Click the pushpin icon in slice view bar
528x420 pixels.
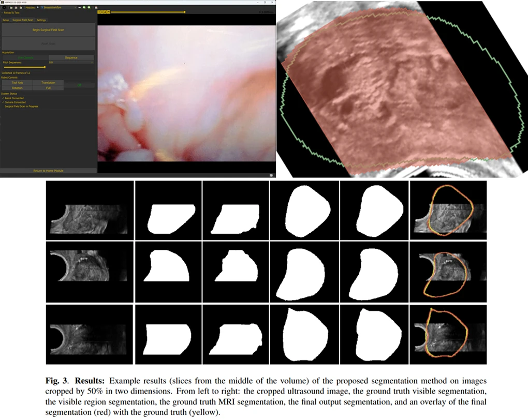(x=99, y=12)
